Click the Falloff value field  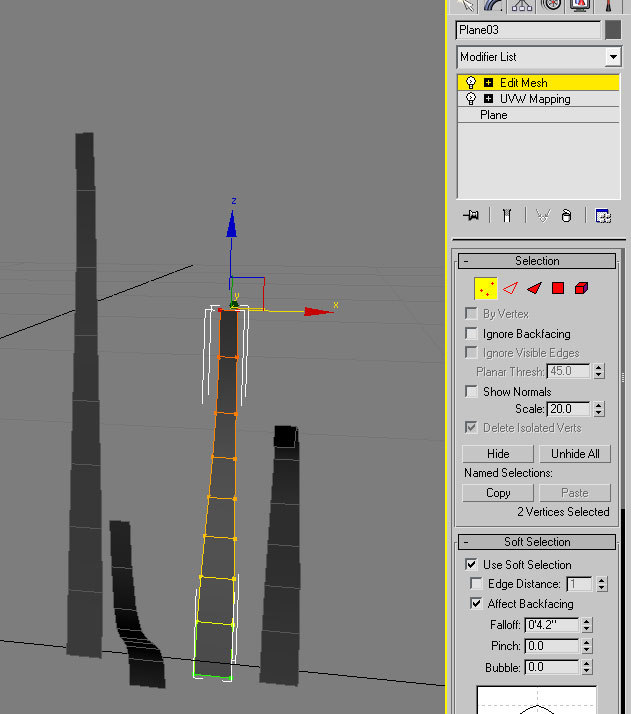tap(552, 625)
